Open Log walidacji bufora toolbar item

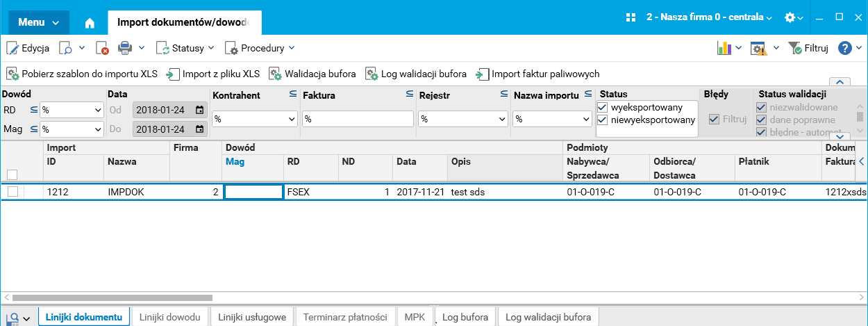coord(415,74)
